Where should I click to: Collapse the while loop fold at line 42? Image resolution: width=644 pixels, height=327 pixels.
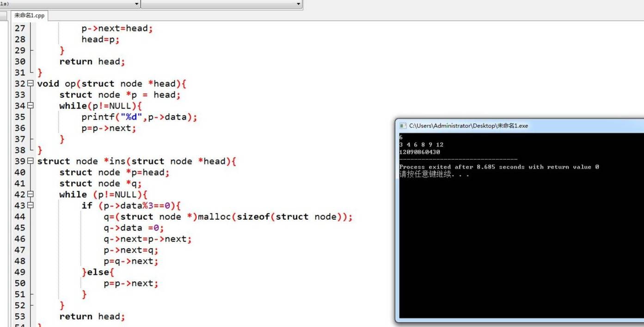(x=31, y=194)
